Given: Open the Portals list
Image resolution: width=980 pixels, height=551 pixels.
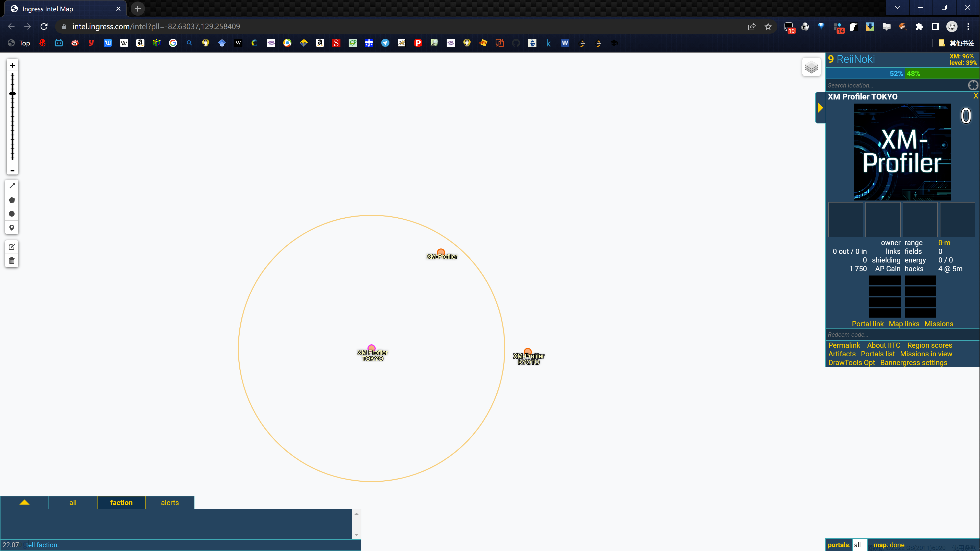Looking at the screenshot, I should tap(878, 354).
